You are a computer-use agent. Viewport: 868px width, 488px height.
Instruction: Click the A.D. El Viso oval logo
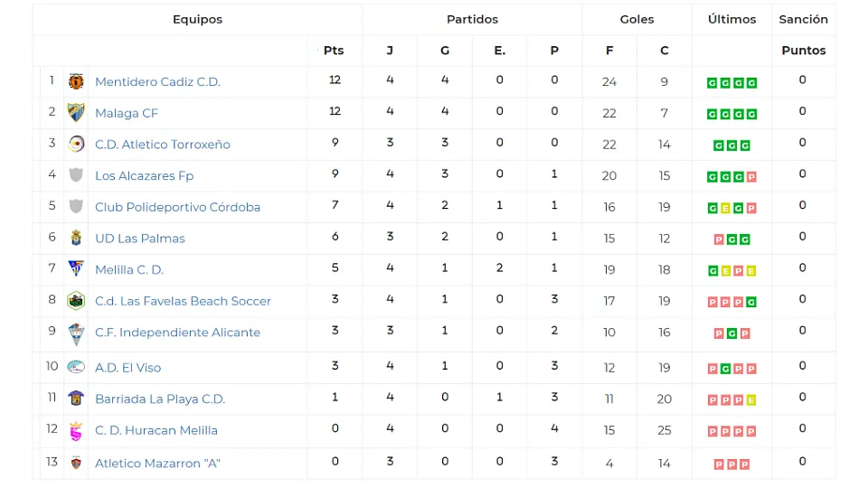[x=76, y=367]
